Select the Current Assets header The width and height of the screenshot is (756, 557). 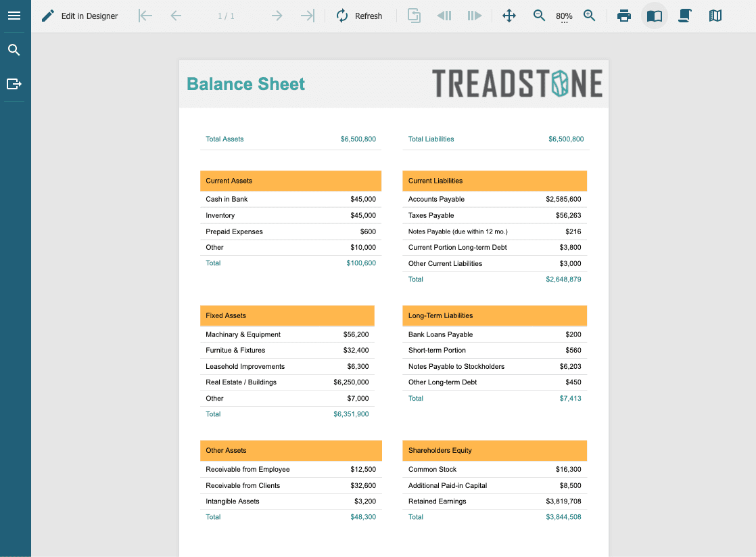tap(291, 181)
